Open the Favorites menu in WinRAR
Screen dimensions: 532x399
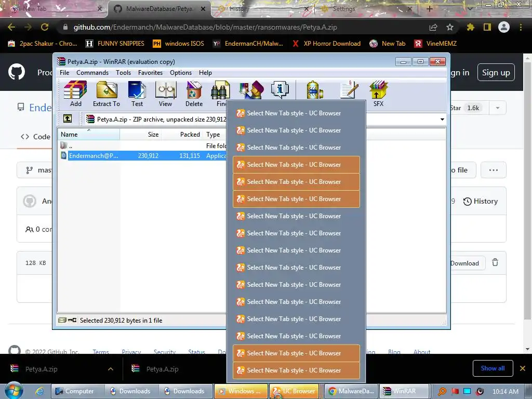(150, 73)
